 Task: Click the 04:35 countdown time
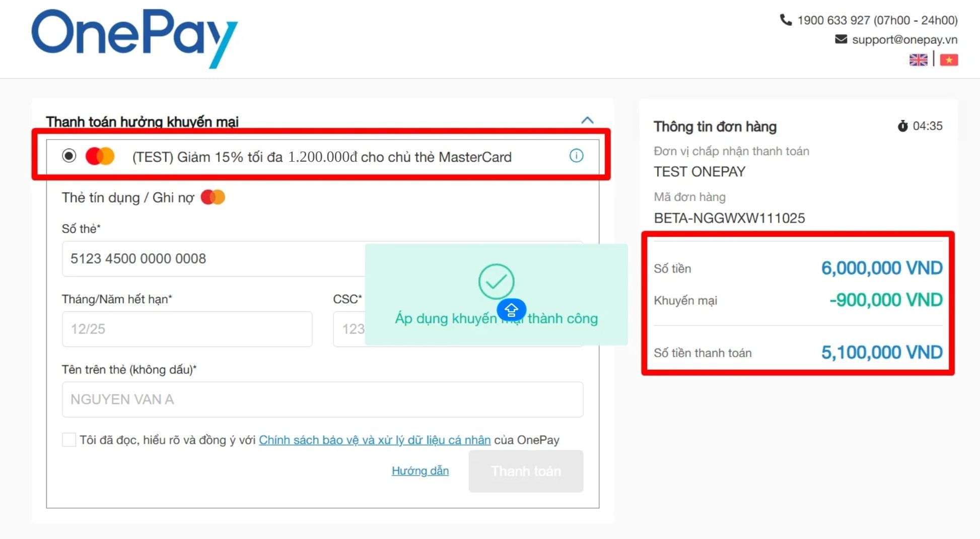pos(928,126)
